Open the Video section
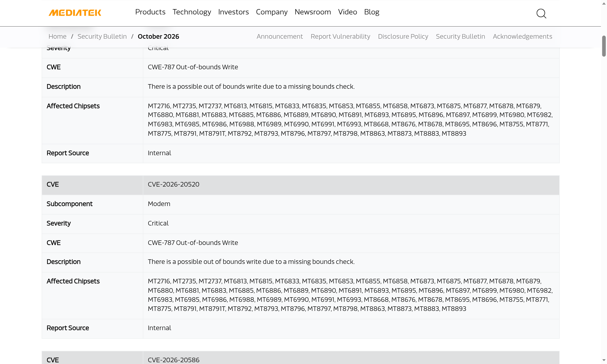 pyautogui.click(x=348, y=12)
